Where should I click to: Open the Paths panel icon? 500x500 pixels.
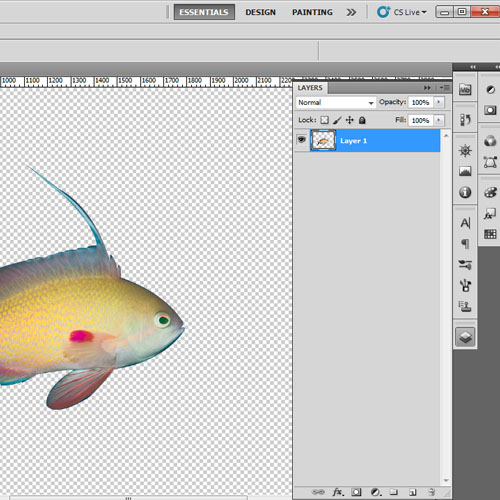point(490,162)
